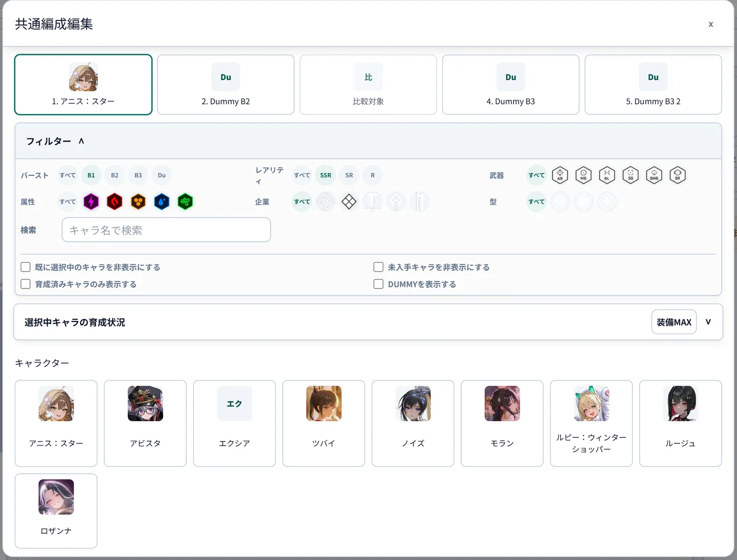This screenshot has height=560, width=737.
Task: Select the wind attribute filter icon
Action: pos(185,202)
